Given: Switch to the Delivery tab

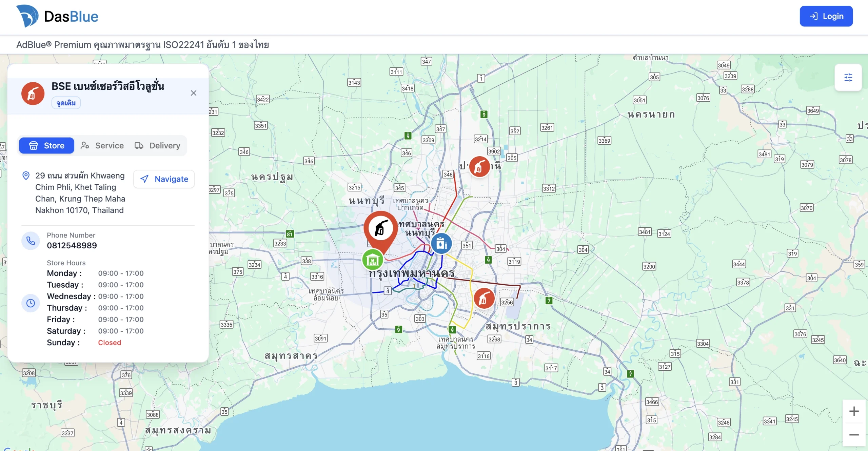Looking at the screenshot, I should pos(158,145).
